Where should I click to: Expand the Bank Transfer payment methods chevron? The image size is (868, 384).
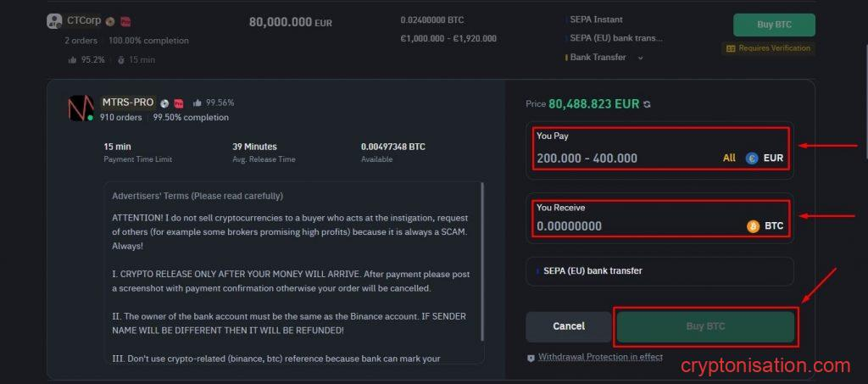pos(640,58)
